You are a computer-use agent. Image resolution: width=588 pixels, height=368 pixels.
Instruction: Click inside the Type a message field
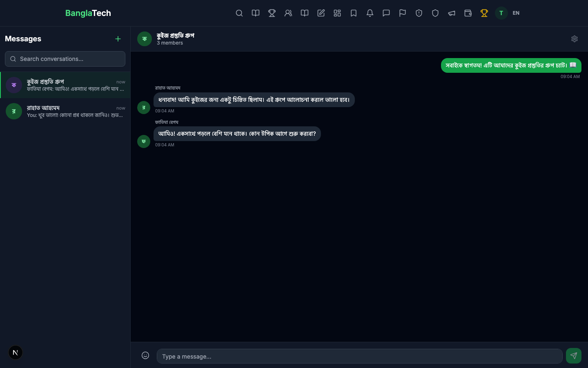pyautogui.click(x=359, y=356)
